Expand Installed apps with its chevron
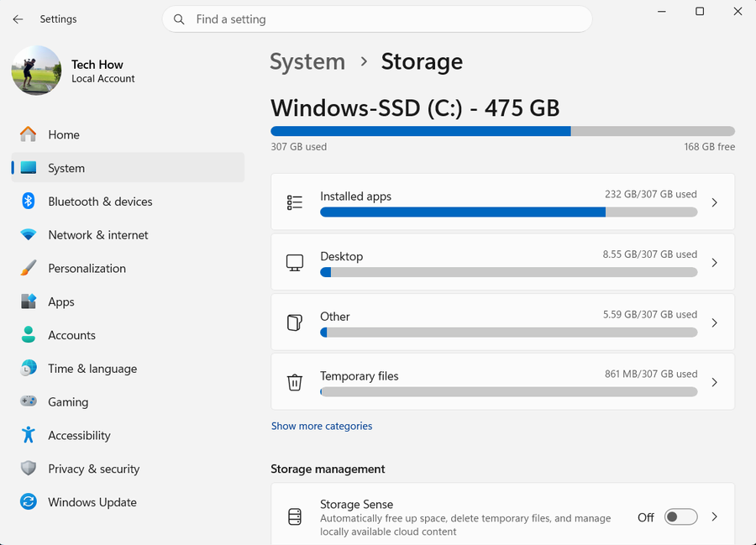This screenshot has width=756, height=545. [715, 203]
